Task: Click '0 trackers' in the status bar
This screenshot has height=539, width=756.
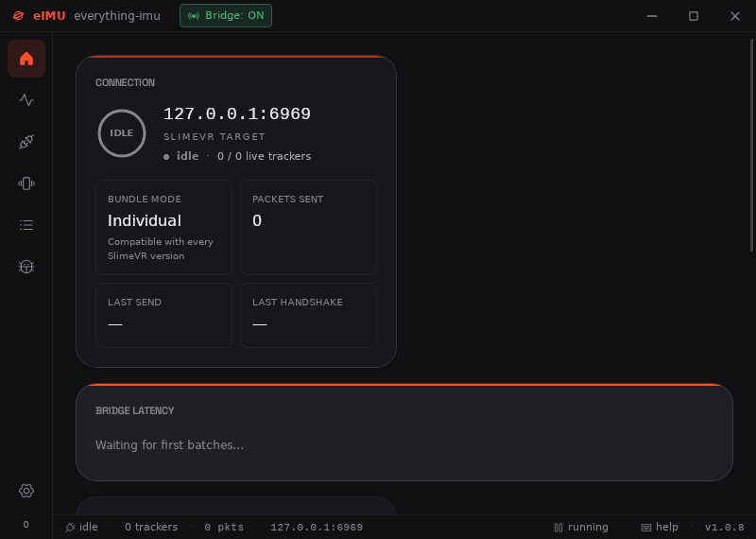Action: tap(151, 527)
